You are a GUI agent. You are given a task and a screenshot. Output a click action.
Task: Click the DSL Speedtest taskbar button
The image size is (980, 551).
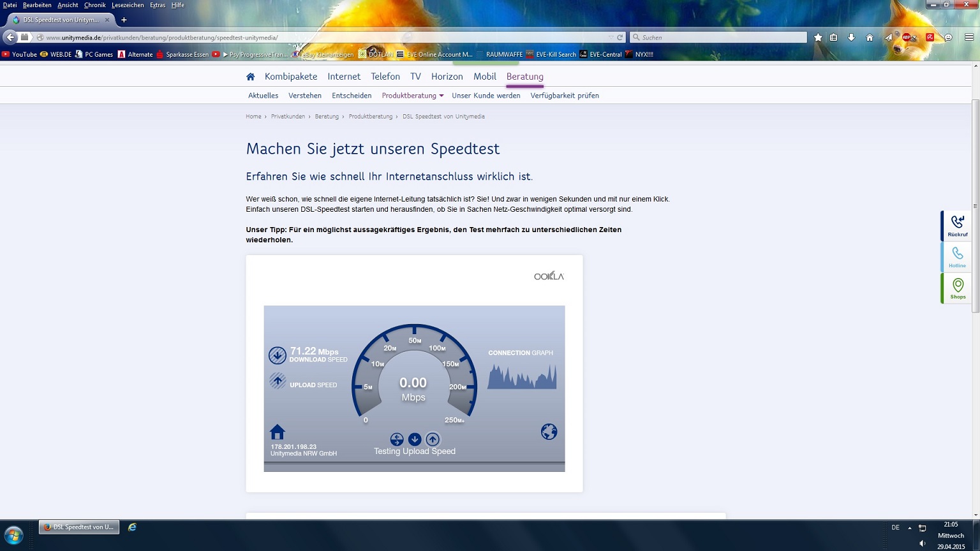tap(79, 527)
